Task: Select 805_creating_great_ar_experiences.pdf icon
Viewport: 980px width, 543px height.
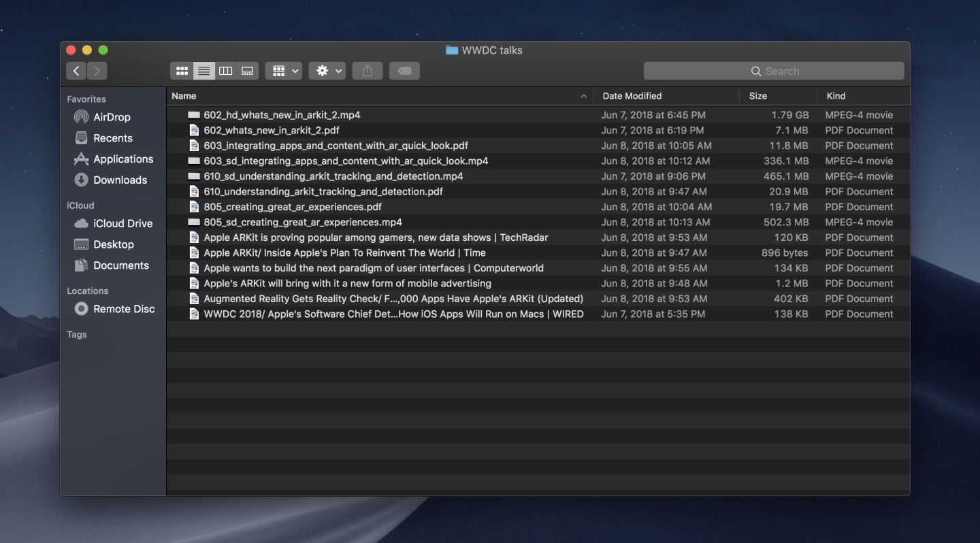Action: click(x=194, y=207)
